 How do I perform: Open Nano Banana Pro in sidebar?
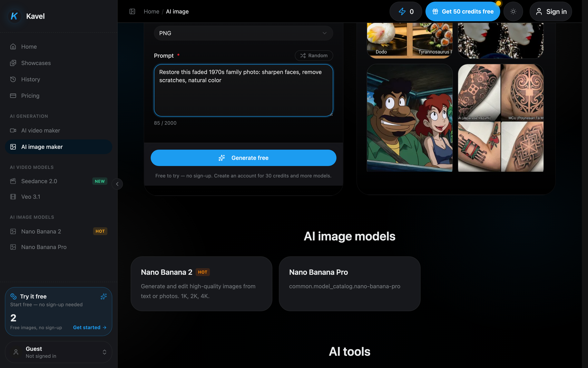(59, 247)
